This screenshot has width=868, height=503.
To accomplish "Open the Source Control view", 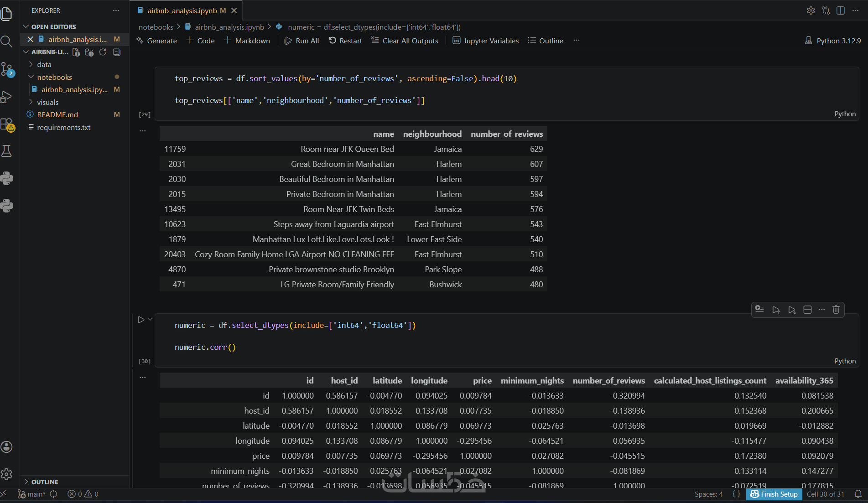I will click(7, 69).
